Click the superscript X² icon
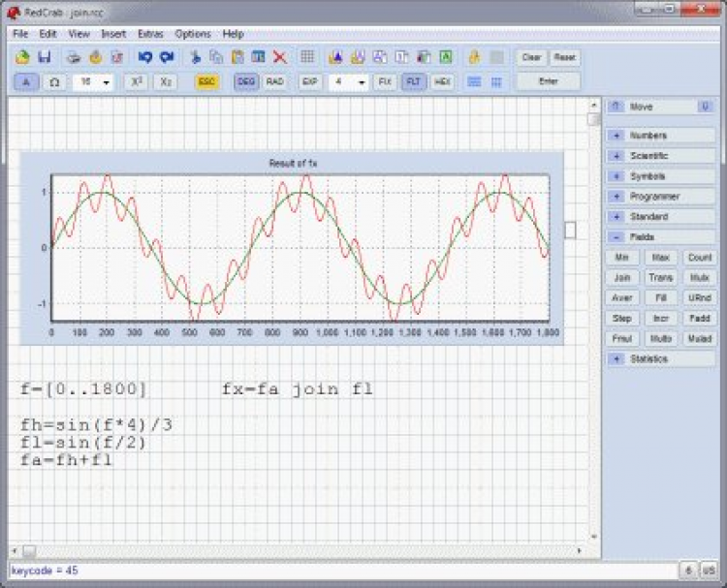Image resolution: width=727 pixels, height=588 pixels. click(x=137, y=82)
